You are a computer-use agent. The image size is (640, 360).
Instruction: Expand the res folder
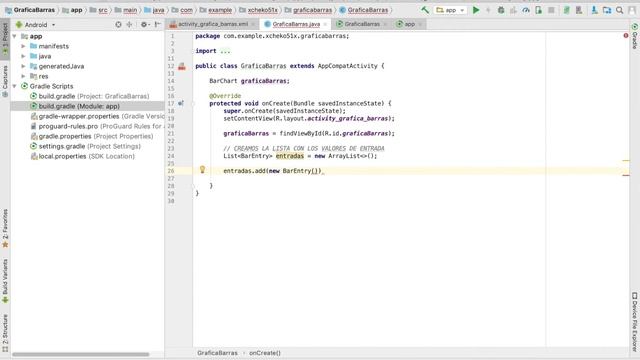pos(23,76)
